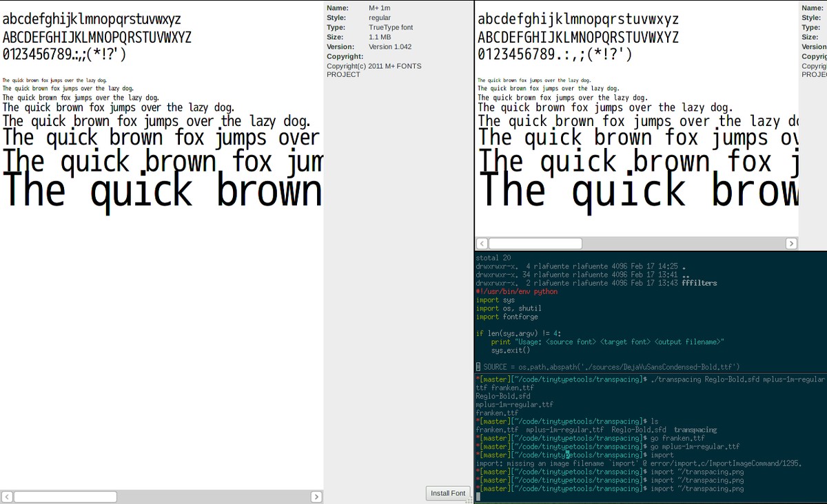Image resolution: width=827 pixels, height=504 pixels.
Task: Click right scroll arrow in right font preview
Action: point(791,244)
